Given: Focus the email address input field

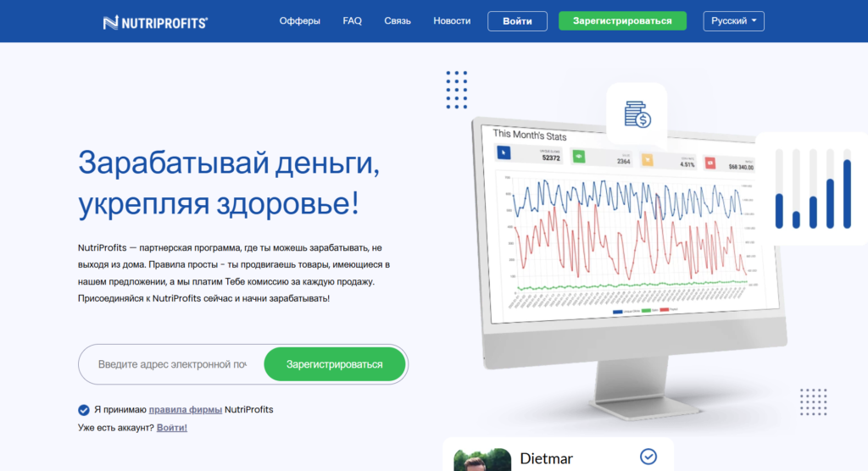Looking at the screenshot, I should tap(172, 364).
